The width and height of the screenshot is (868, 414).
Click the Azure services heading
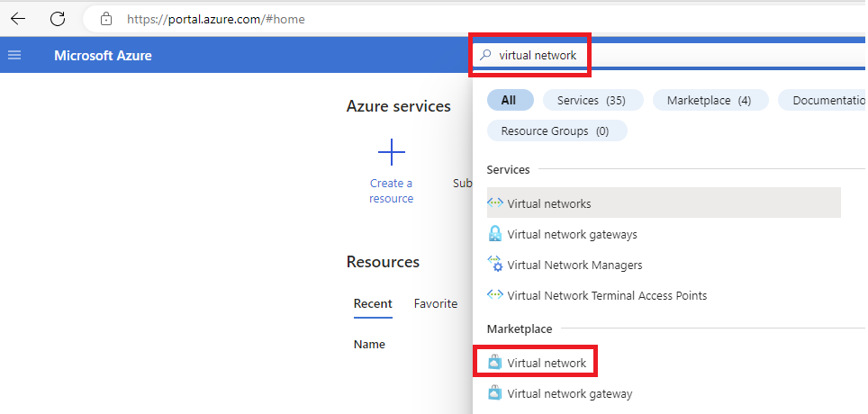point(399,106)
